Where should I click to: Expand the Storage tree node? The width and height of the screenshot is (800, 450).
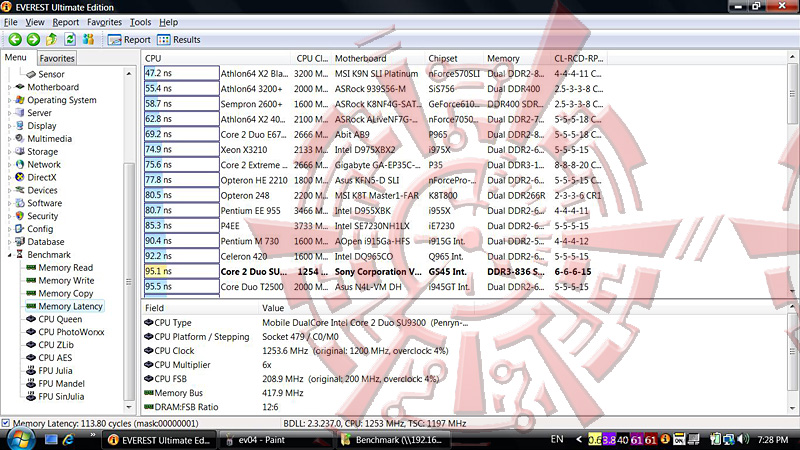(10, 152)
